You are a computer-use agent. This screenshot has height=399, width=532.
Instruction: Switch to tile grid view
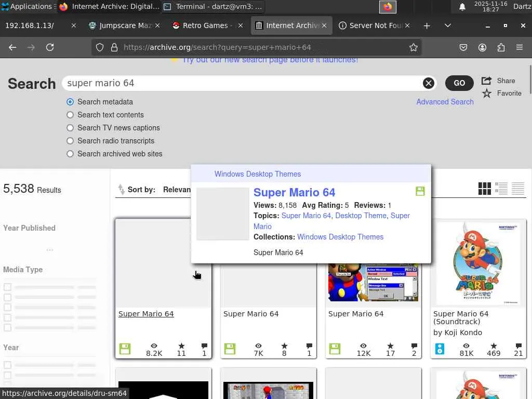click(x=485, y=189)
